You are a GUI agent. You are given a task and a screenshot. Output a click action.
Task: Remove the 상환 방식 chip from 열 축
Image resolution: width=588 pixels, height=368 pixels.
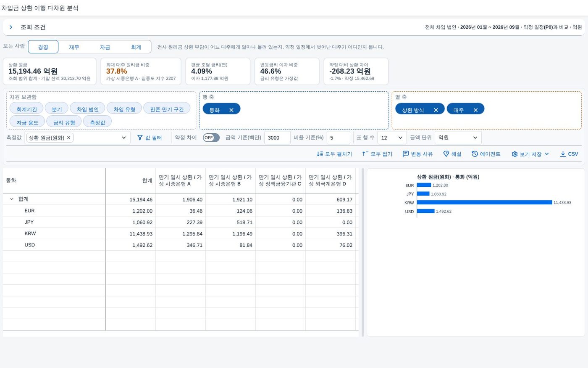(x=436, y=110)
